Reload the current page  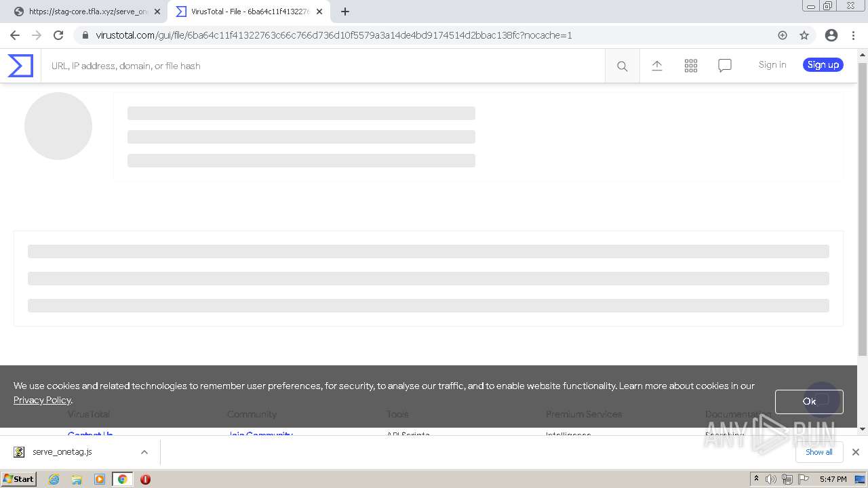pos(58,35)
